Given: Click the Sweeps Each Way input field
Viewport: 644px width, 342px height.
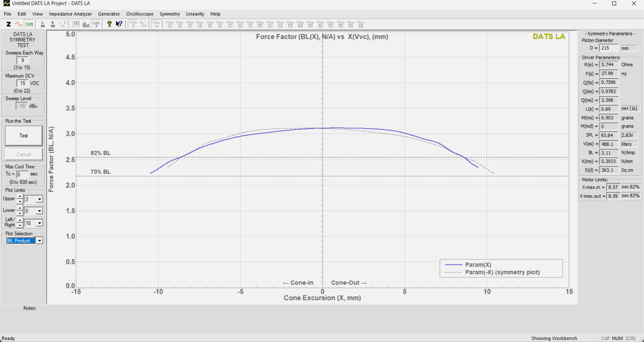Looking at the screenshot, I should (22, 60).
